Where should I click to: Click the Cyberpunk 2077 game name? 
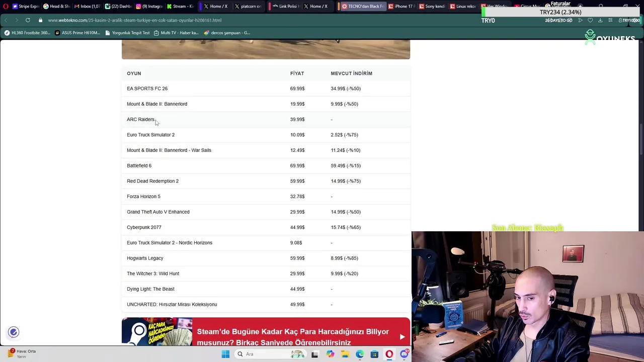pyautogui.click(x=144, y=227)
